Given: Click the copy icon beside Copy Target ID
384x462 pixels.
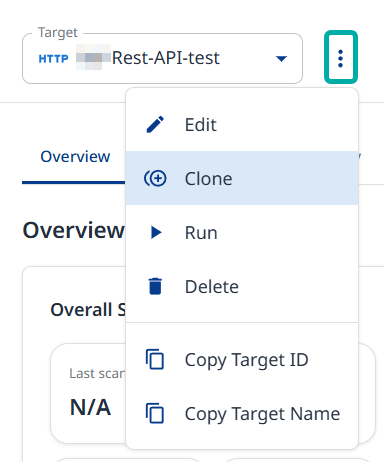Looking at the screenshot, I should (x=155, y=360).
